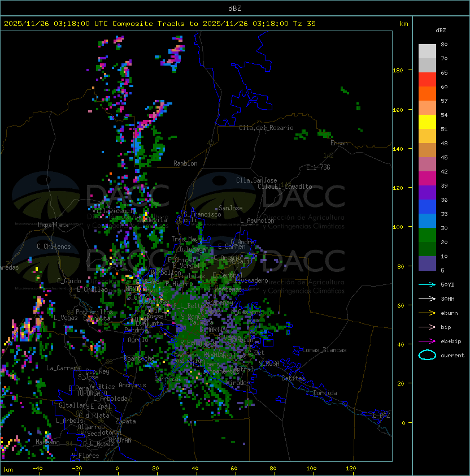Click the cyan 'current' ellipse icon
The image size is (470, 476).
click(x=427, y=355)
